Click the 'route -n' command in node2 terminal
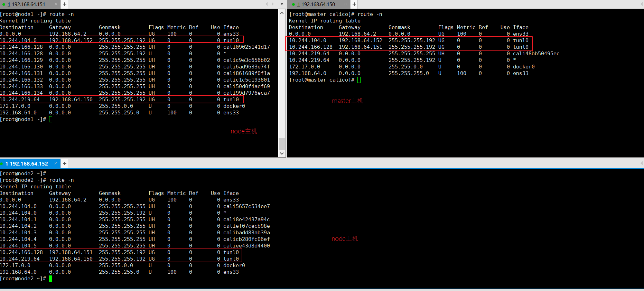 click(62, 180)
